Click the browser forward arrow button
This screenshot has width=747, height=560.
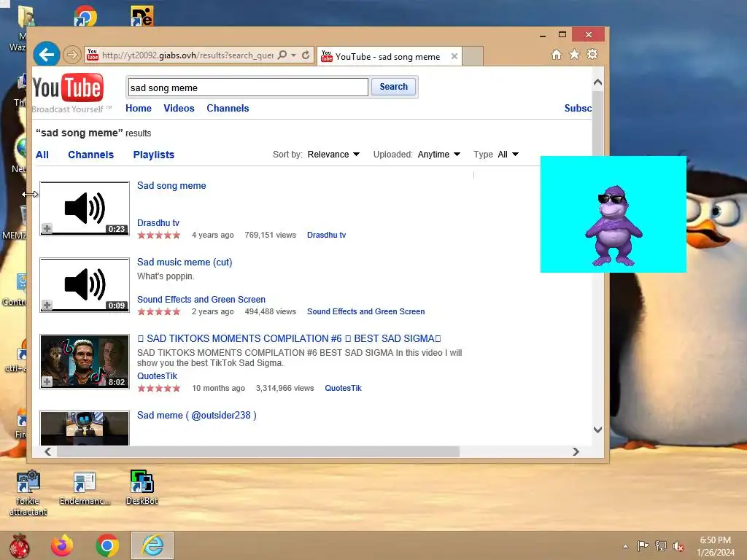point(72,55)
